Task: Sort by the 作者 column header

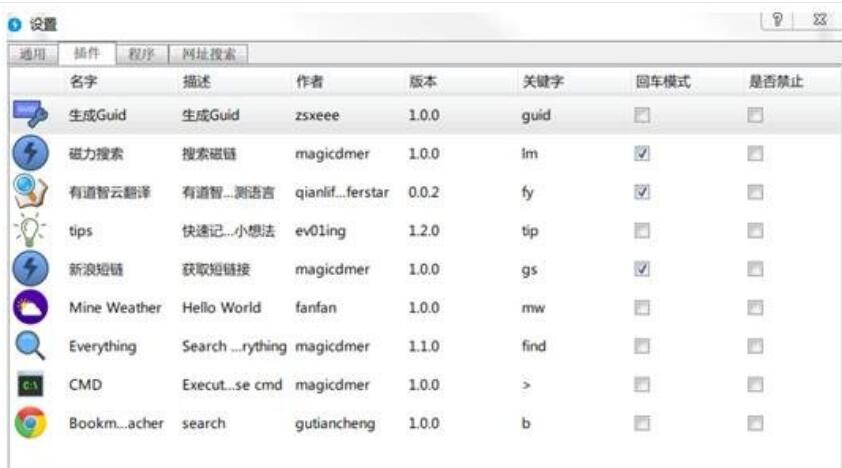Action: click(x=310, y=82)
